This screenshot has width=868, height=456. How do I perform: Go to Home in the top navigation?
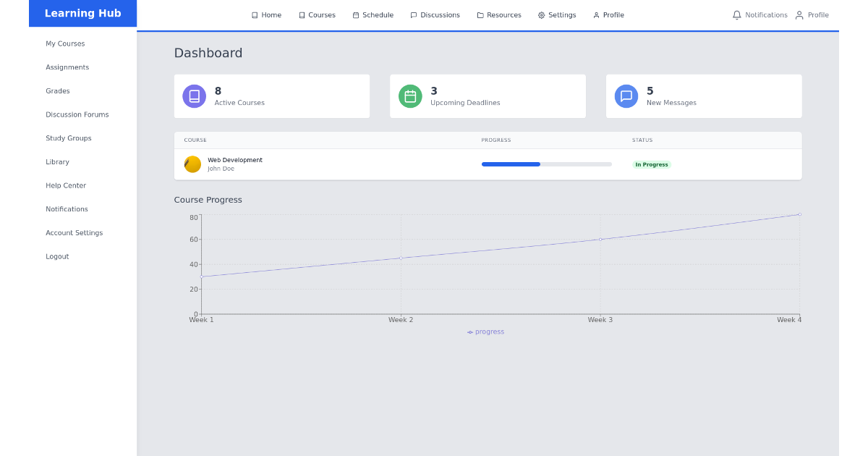266,15
